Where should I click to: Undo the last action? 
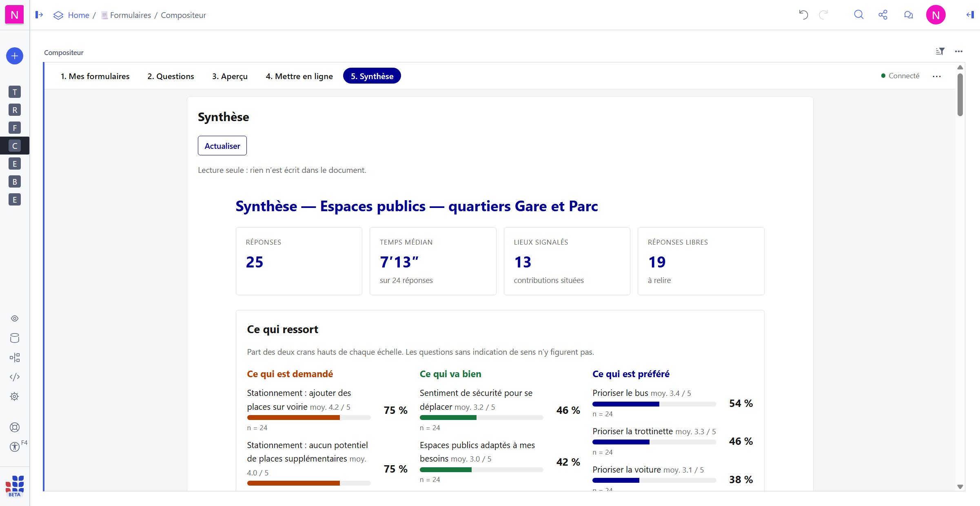pyautogui.click(x=803, y=15)
